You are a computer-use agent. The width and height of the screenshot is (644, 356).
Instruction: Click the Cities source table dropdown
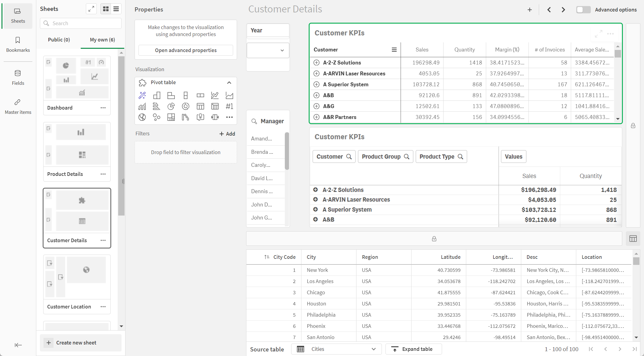(335, 348)
